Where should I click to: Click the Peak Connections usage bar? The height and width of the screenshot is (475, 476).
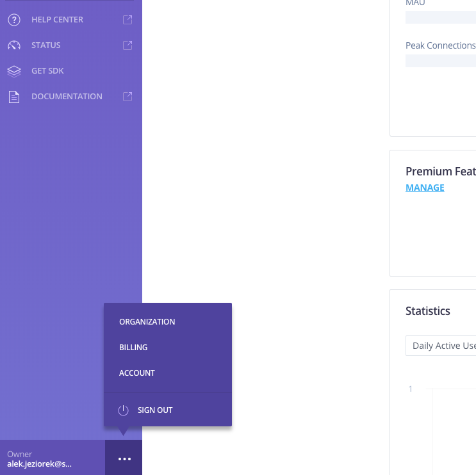(441, 61)
